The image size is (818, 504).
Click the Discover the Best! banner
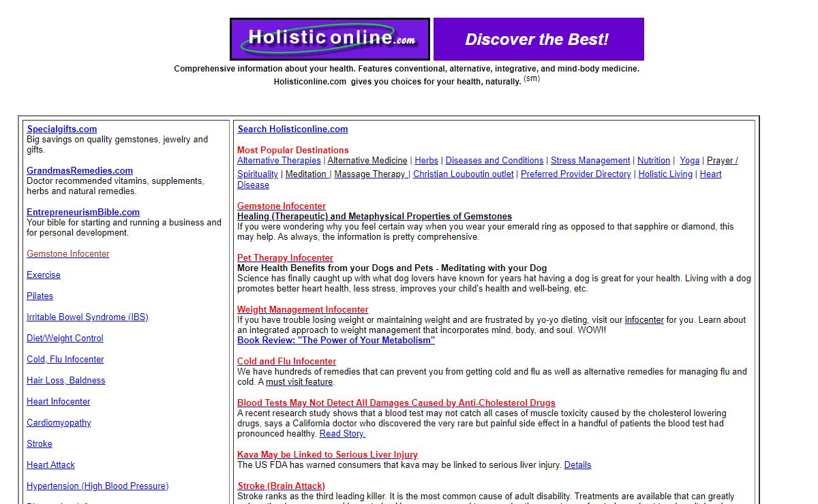point(539,39)
